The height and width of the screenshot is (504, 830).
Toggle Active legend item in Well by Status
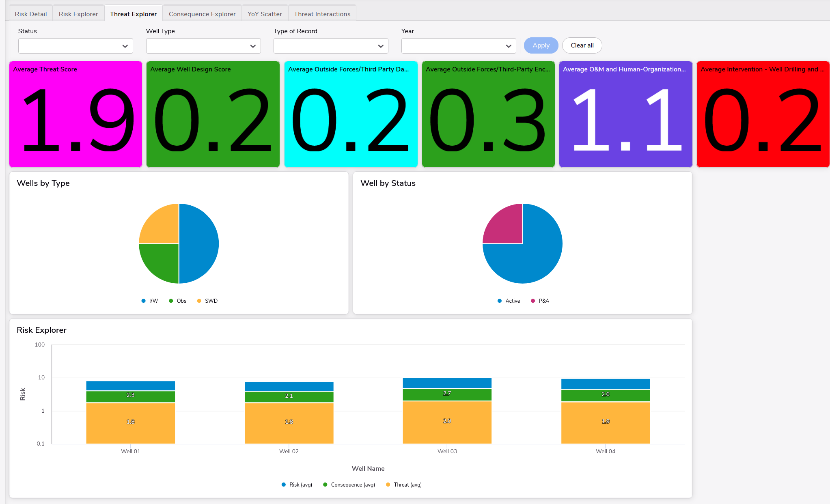[x=509, y=301]
